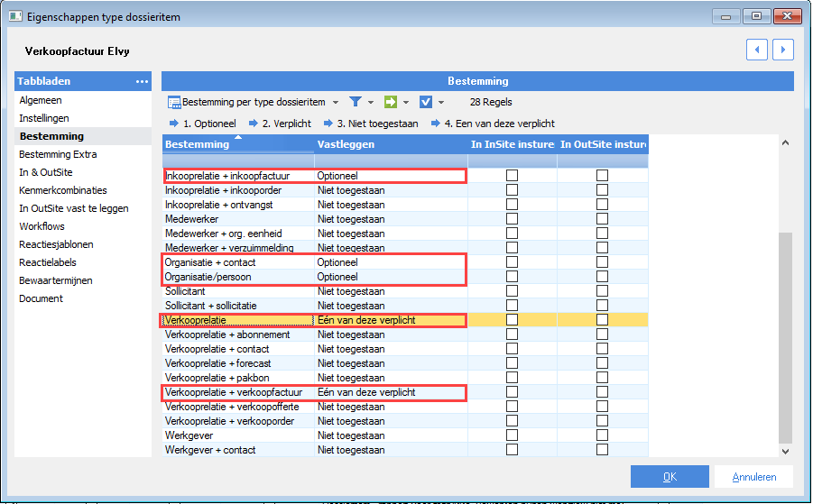Click the blue filter funnel icon
The width and height of the screenshot is (813, 504).
(x=356, y=102)
